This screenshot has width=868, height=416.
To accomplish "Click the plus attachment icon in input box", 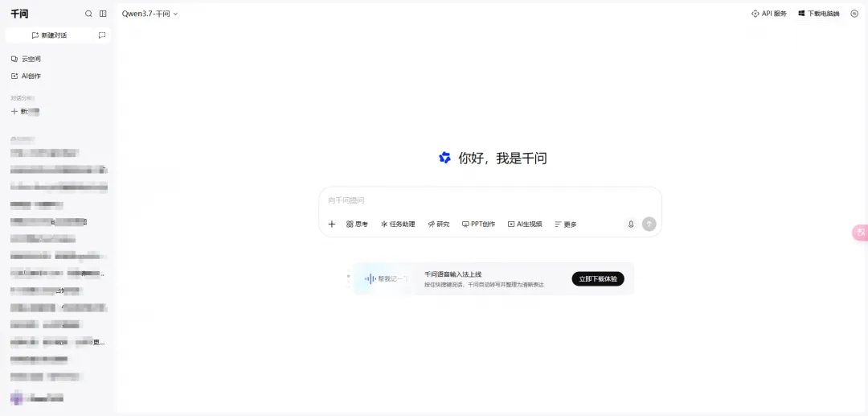I will pyautogui.click(x=332, y=224).
